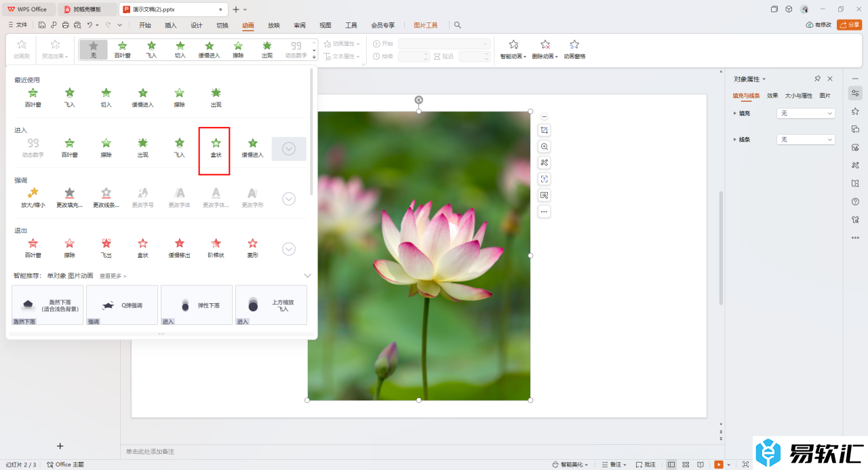Open the 图片工具 ribbon tab
The image size is (868, 470).
[x=426, y=25]
